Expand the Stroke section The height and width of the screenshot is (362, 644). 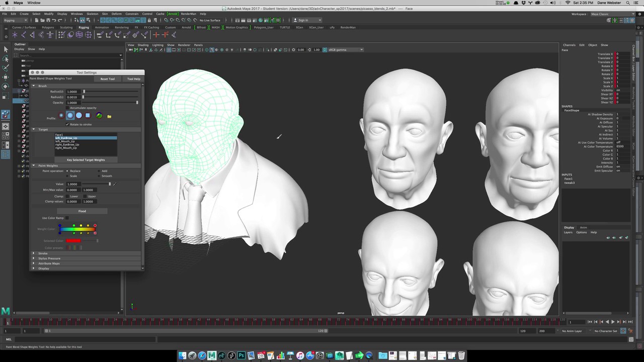34,253
